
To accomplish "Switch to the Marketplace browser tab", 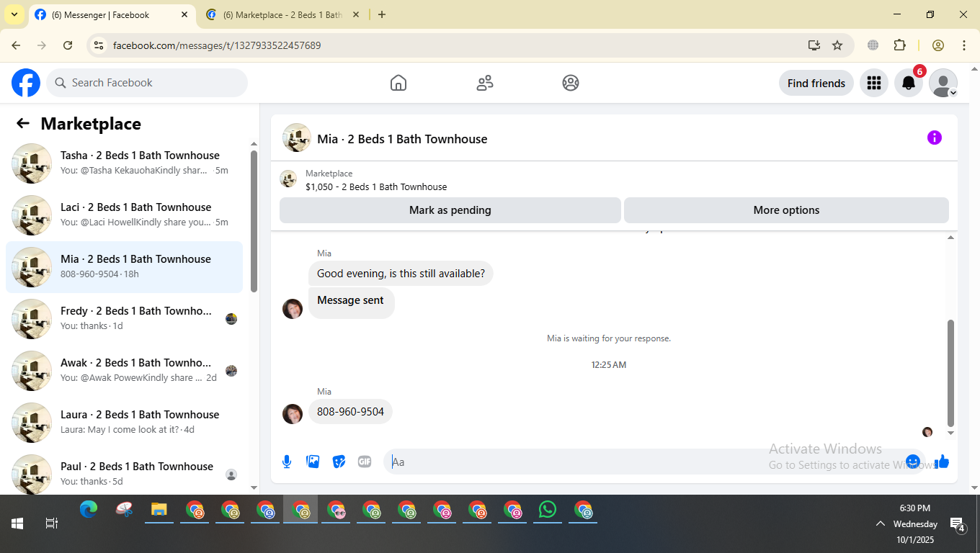I will point(283,14).
